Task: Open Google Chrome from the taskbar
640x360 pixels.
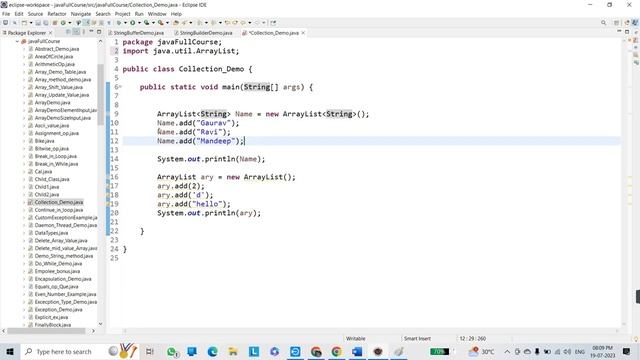Action: pos(336,351)
